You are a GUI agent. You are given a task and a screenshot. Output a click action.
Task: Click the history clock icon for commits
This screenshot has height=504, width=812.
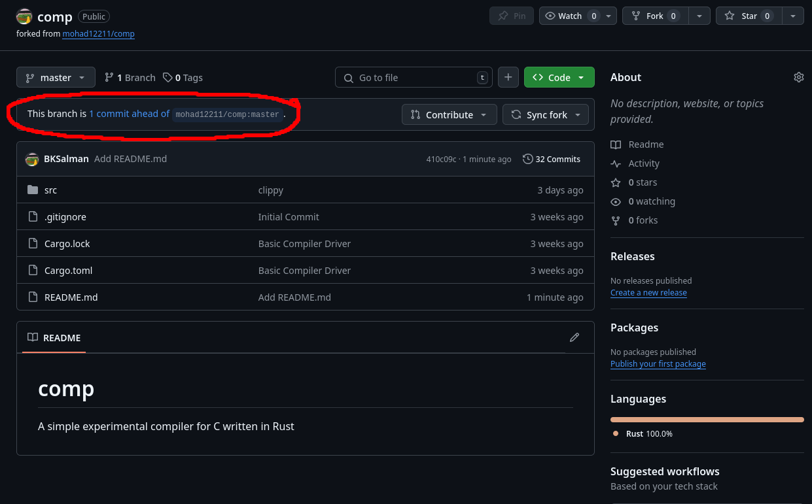[527, 159]
